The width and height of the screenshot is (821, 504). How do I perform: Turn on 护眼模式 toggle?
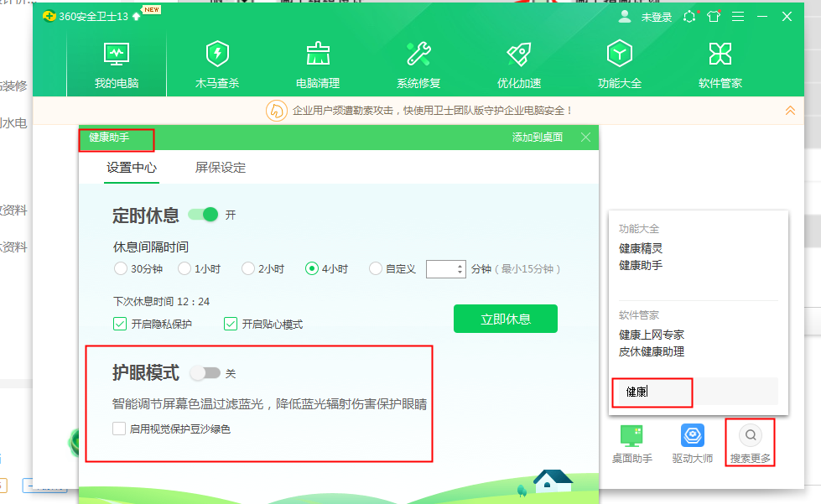coord(205,373)
